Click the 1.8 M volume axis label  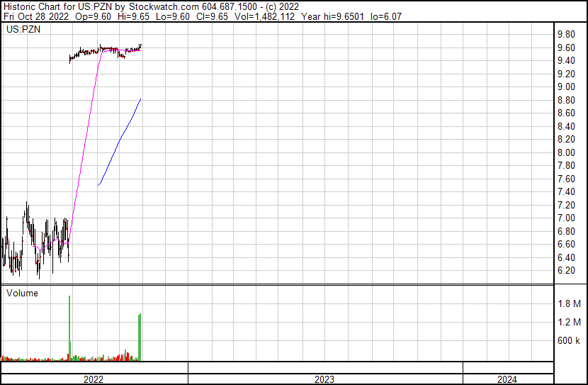pos(570,303)
